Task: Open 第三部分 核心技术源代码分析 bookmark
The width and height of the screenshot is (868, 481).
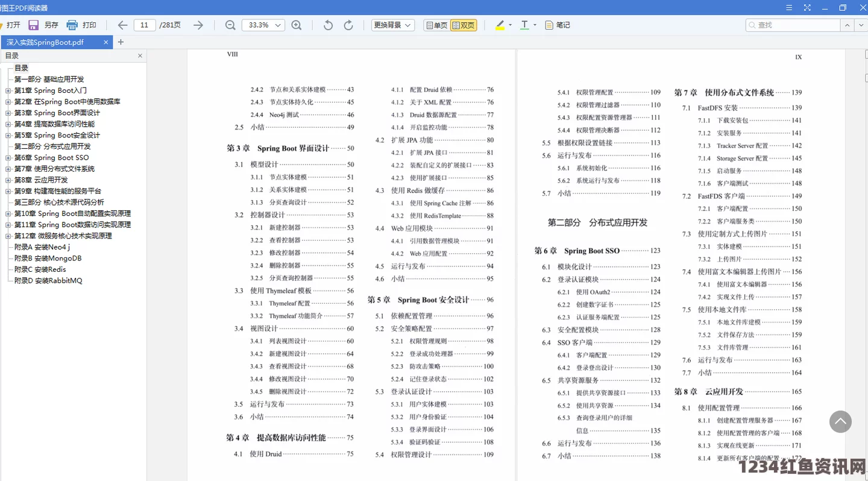Action: tap(59, 203)
